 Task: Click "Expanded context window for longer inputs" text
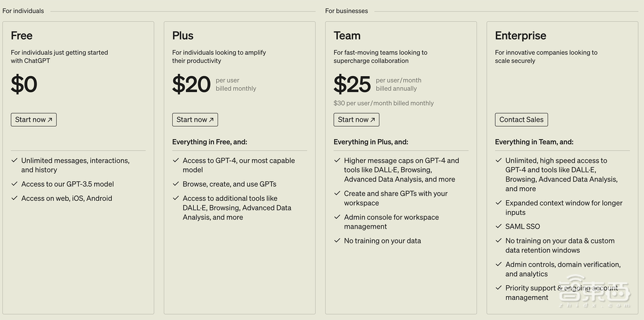pos(563,207)
